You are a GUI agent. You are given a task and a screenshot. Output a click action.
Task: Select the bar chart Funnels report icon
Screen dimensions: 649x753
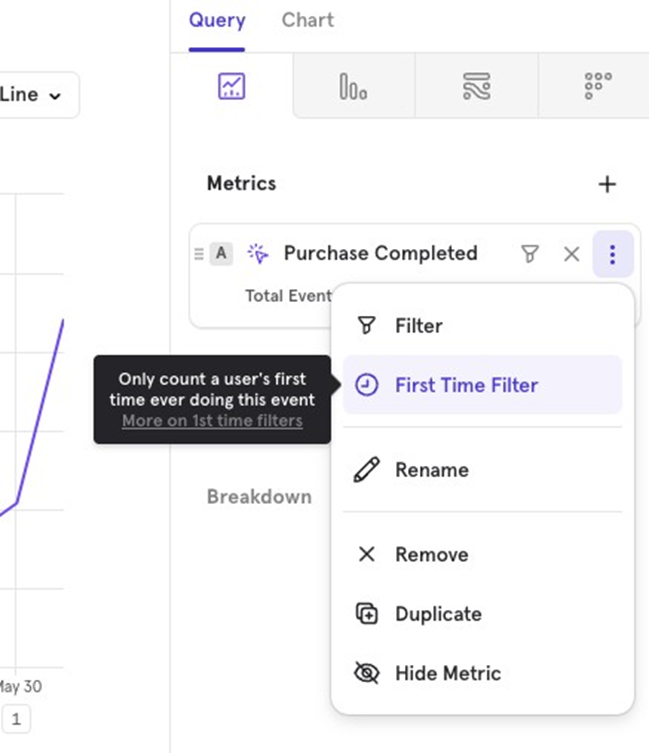point(353,87)
